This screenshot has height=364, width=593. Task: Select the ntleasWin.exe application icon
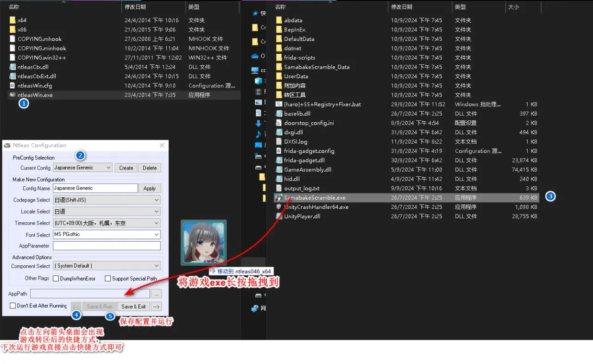13,95
